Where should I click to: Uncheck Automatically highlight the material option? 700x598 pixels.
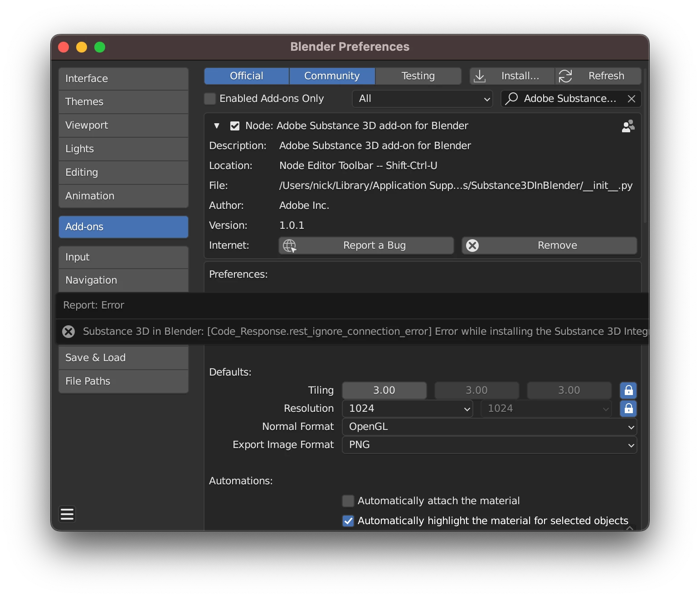(348, 521)
